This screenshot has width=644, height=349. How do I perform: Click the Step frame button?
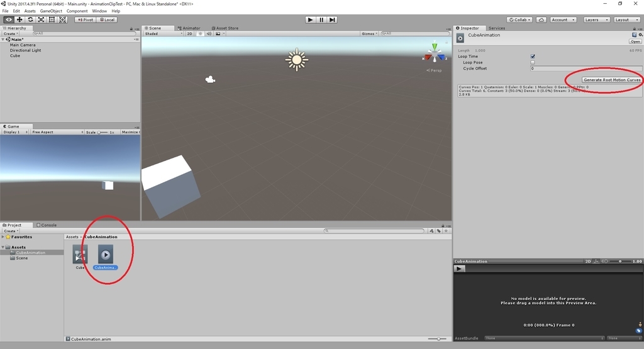(x=332, y=19)
